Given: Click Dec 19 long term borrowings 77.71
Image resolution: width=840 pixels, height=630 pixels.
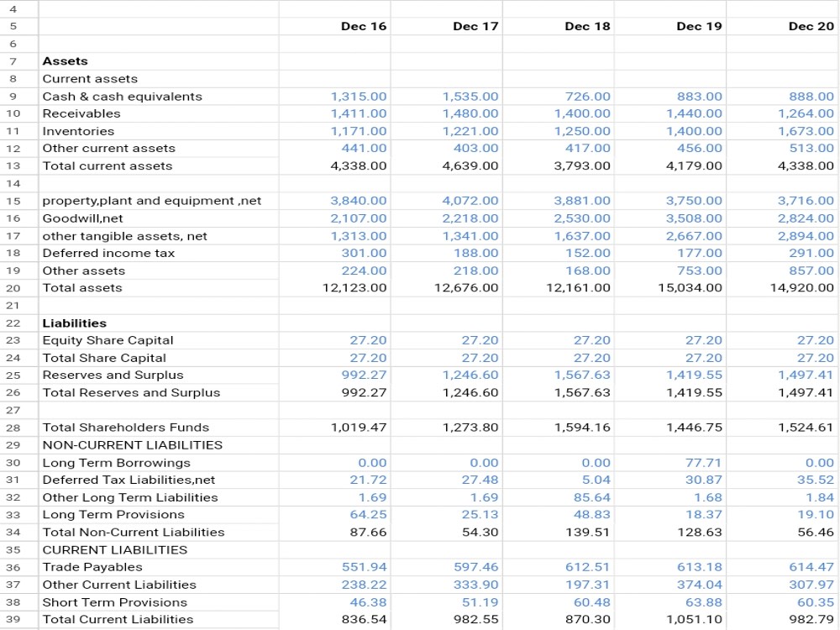Looking at the screenshot, I should [x=704, y=463].
